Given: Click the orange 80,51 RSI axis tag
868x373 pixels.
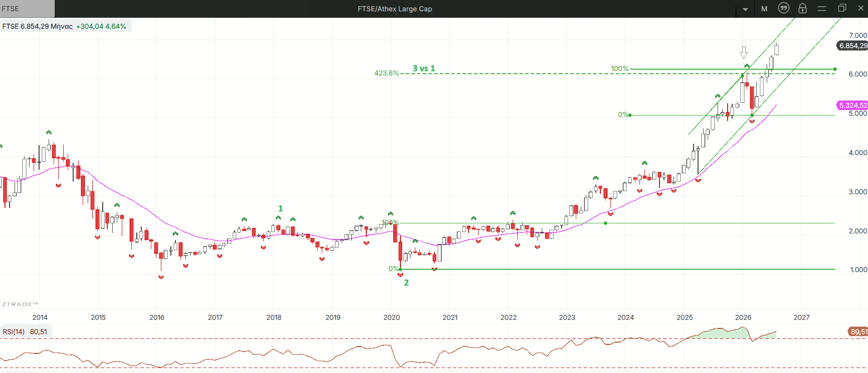Looking at the screenshot, I should pos(858,332).
